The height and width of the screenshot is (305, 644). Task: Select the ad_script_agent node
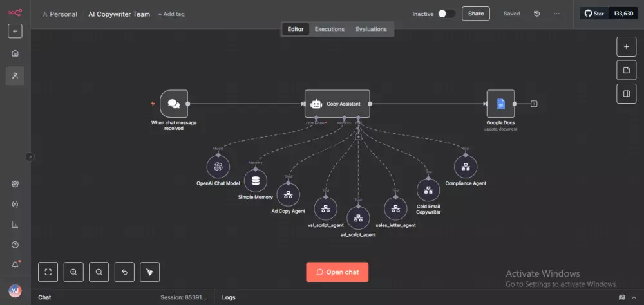click(x=358, y=218)
